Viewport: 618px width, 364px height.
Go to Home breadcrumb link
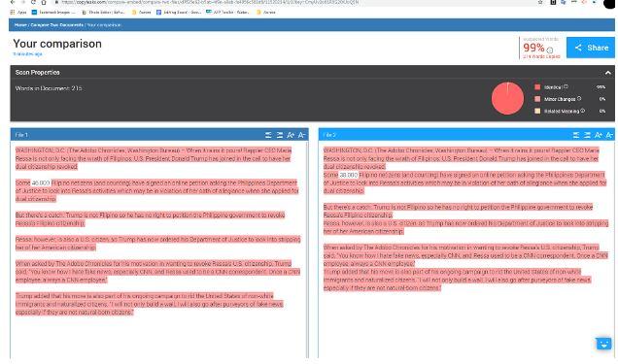pos(20,25)
